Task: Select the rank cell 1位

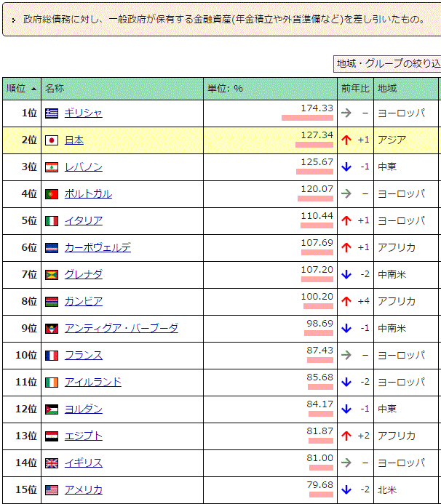Action: click(x=22, y=113)
